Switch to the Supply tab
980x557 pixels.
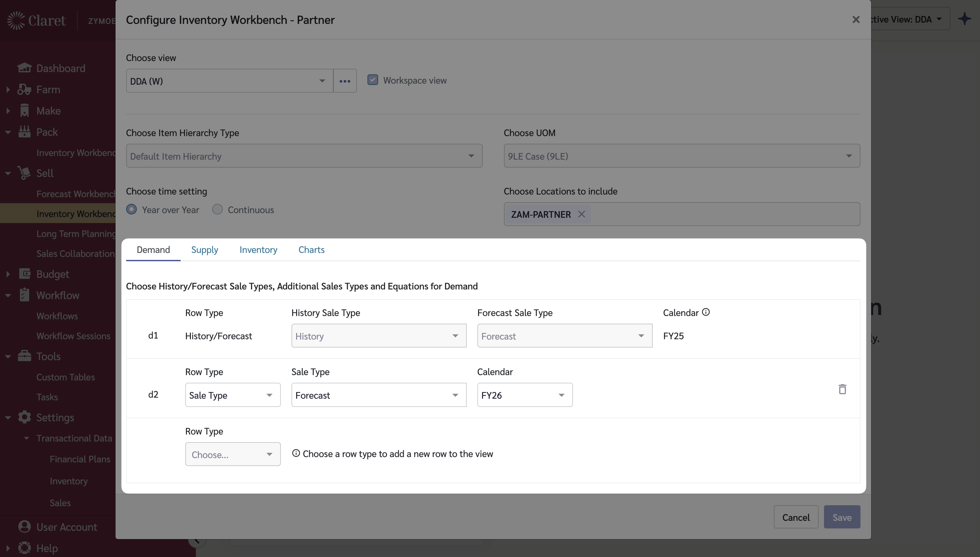point(204,250)
